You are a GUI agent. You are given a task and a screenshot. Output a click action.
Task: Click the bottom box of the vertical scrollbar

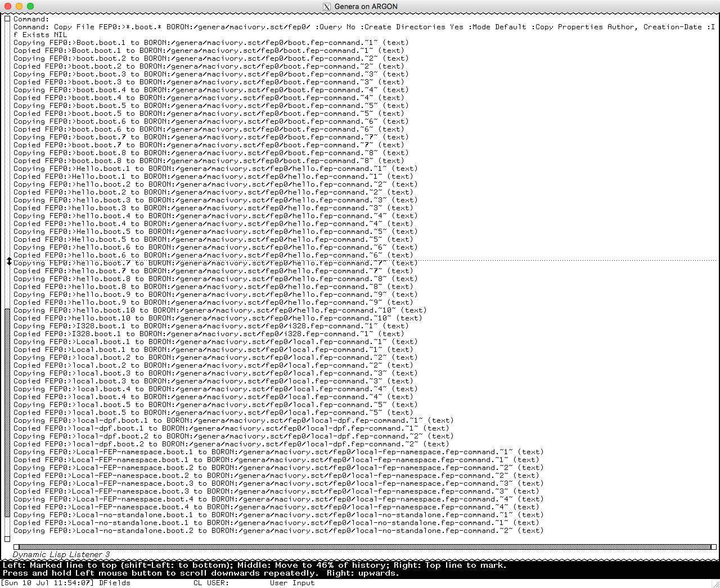coord(7,539)
